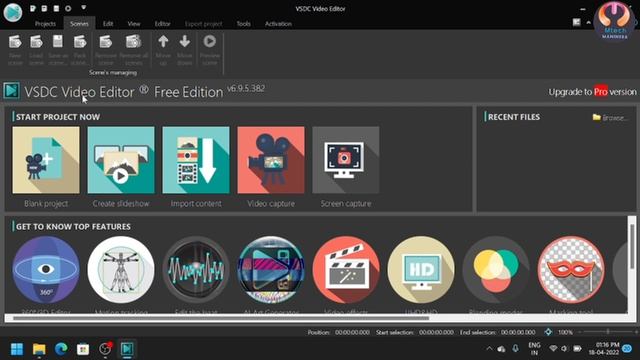Click the Start selection time value
The height and width of the screenshot is (360, 640).
[x=436, y=332]
